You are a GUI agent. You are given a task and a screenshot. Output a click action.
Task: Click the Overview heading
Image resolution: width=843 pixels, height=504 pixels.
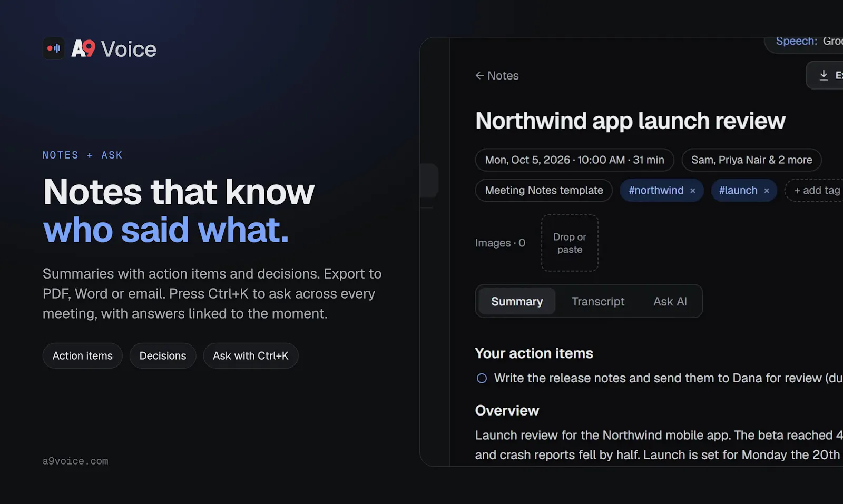click(507, 411)
